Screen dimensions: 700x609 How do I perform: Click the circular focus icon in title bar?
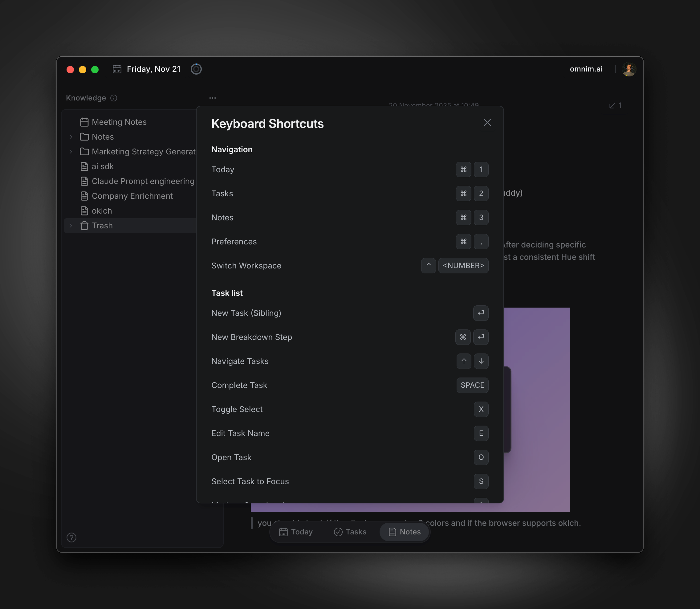point(196,69)
